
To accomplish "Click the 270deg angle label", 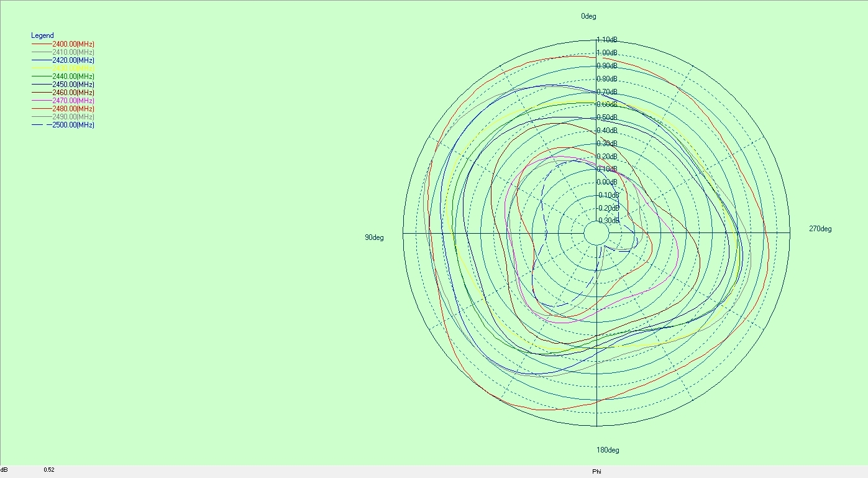I will [821, 229].
